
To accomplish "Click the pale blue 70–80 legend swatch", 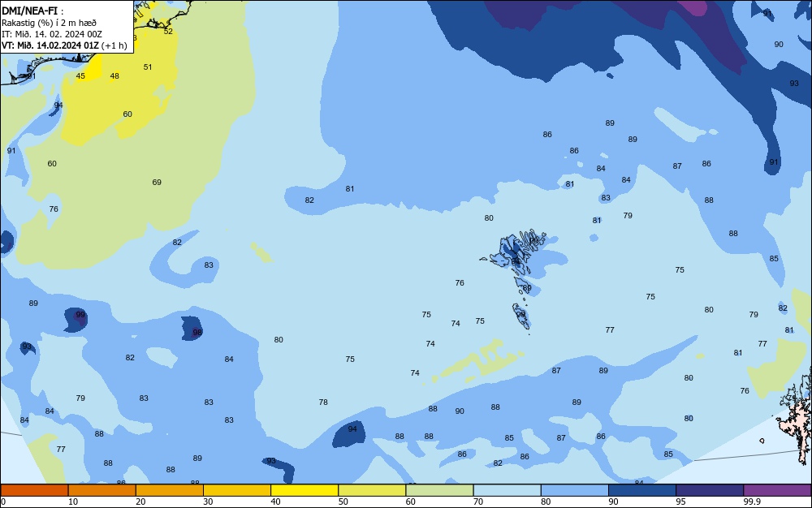I will click(x=507, y=490).
